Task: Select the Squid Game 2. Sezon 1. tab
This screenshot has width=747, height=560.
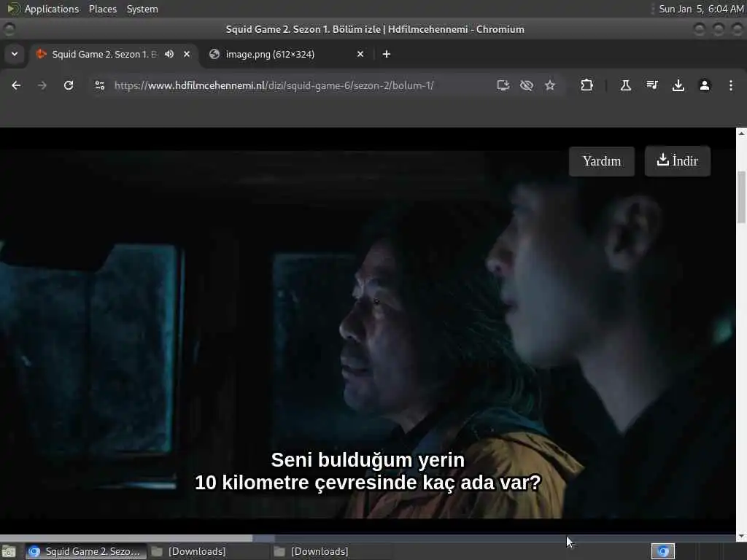Action: (115, 54)
